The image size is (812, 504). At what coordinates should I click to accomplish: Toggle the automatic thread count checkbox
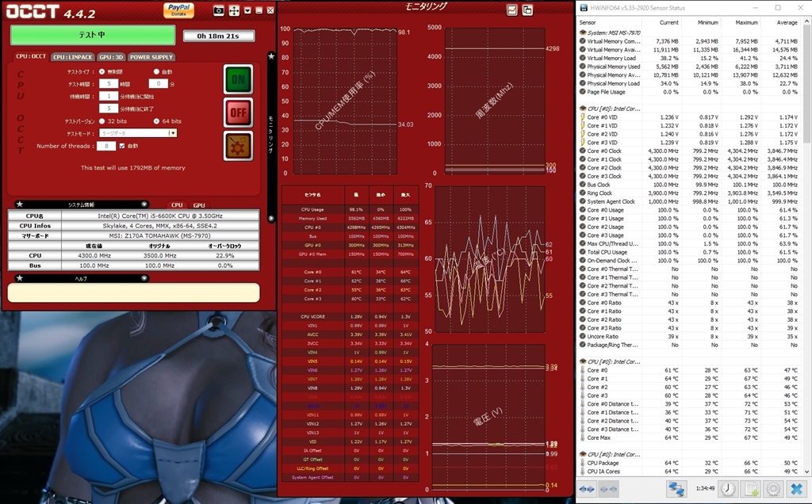click(122, 146)
